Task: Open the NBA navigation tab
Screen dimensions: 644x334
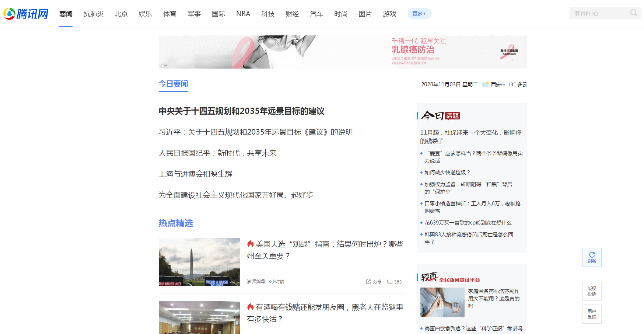Action: coord(243,14)
